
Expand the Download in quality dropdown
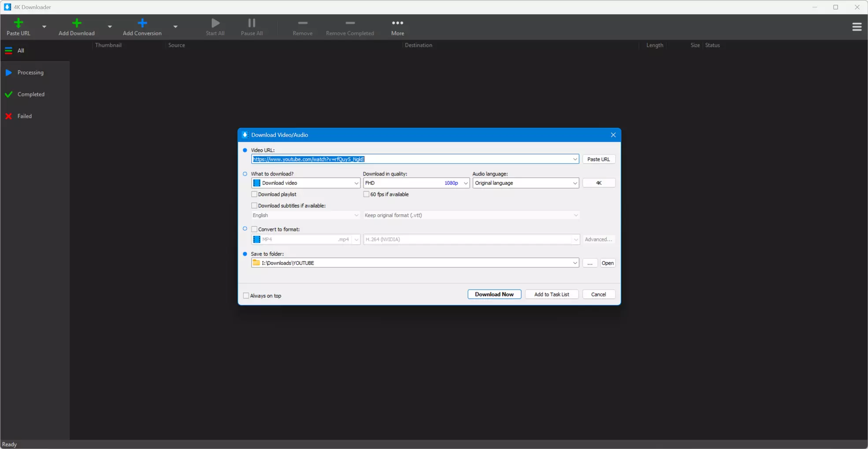[416, 183]
